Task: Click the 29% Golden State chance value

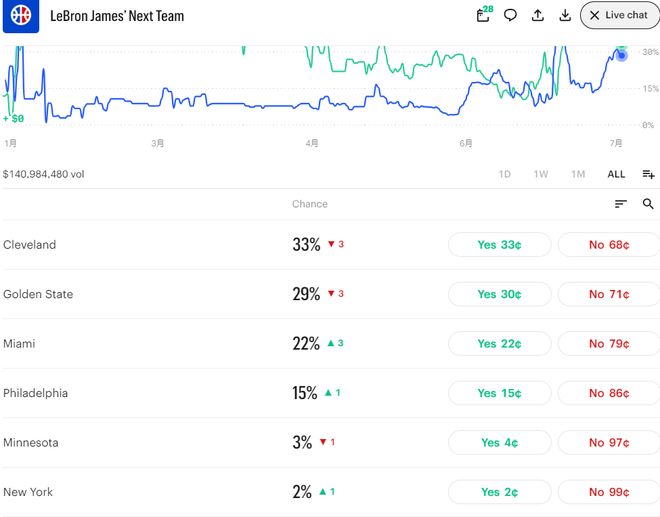Action: (306, 294)
